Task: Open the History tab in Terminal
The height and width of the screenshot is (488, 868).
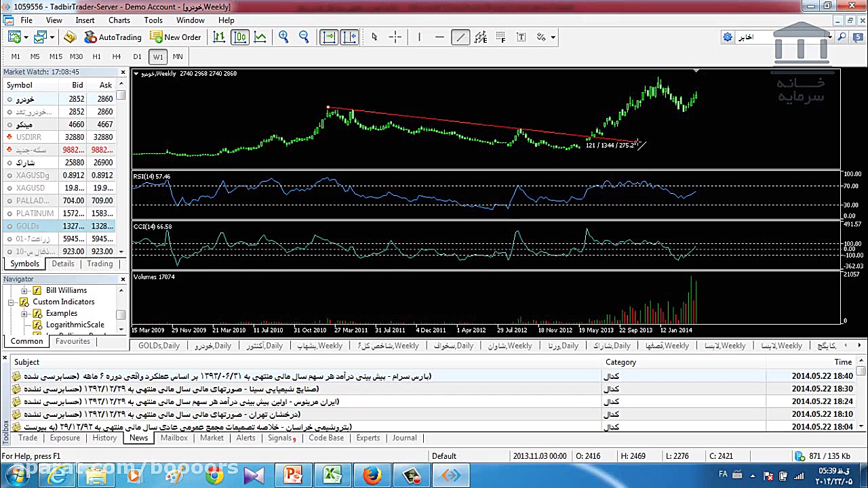Action: click(x=104, y=438)
